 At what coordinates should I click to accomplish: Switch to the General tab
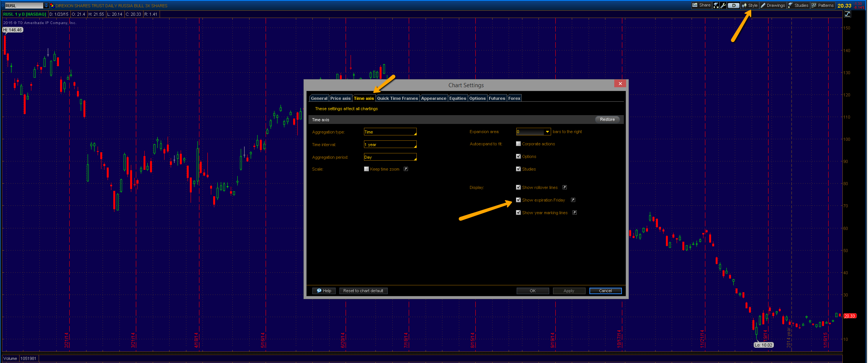[319, 98]
